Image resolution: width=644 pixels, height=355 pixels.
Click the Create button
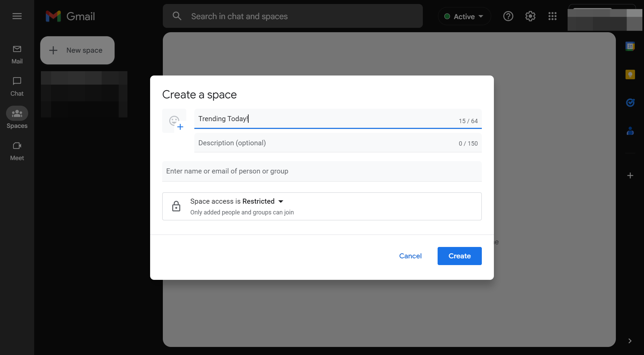[x=460, y=256]
